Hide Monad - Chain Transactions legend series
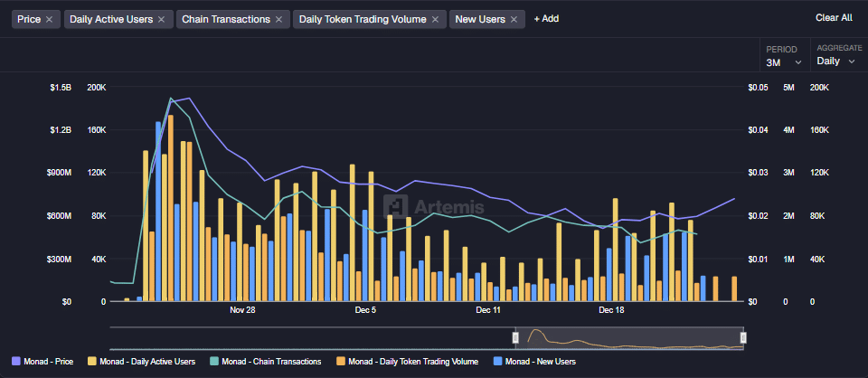The image size is (868, 378). (265, 362)
